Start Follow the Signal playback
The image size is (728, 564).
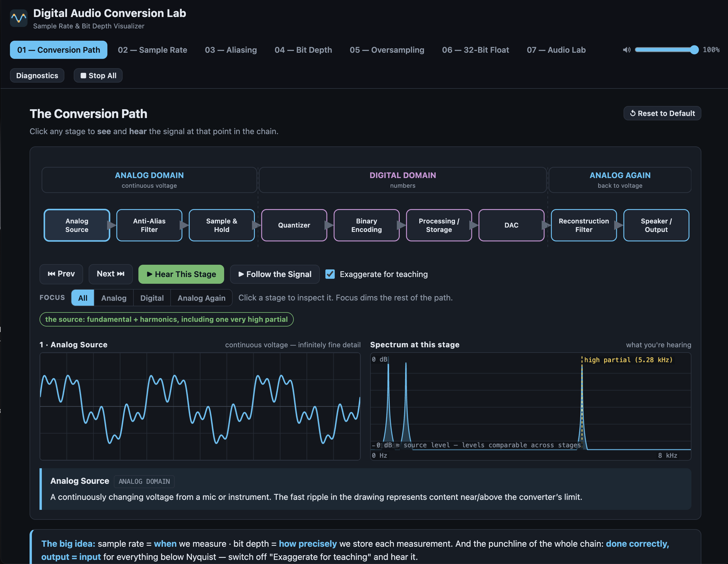coord(275,274)
